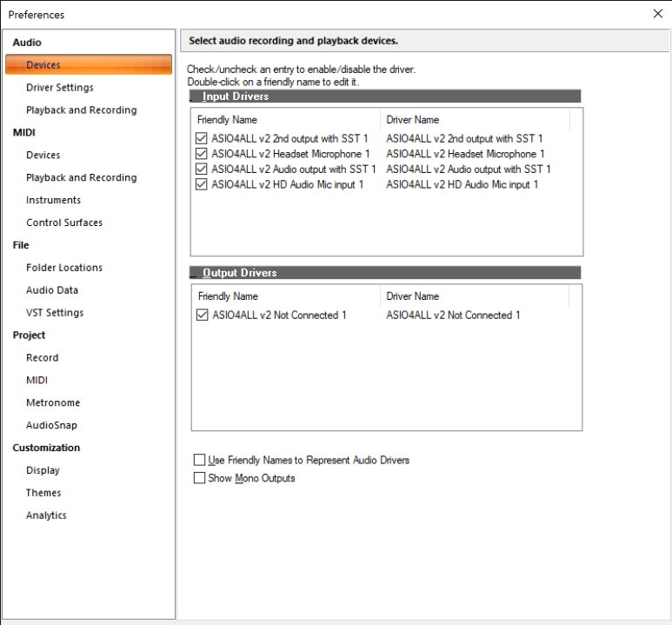Select input driver name ASIO4ALL v2 HD Audio Mic input 1
672x625 pixels.
(x=462, y=184)
